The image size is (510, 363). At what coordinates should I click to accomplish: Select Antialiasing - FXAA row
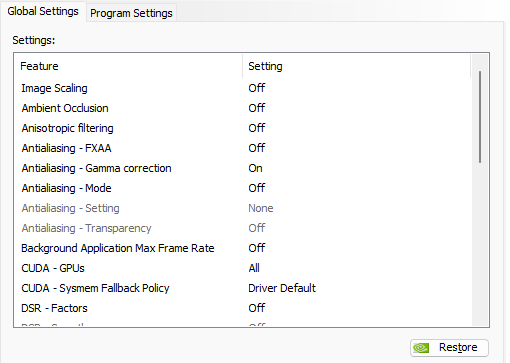243,148
